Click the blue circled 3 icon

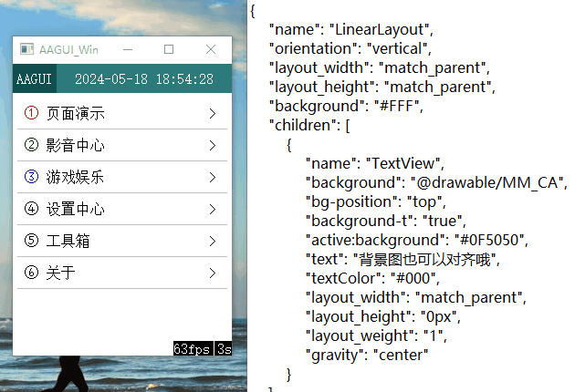pyautogui.click(x=31, y=176)
